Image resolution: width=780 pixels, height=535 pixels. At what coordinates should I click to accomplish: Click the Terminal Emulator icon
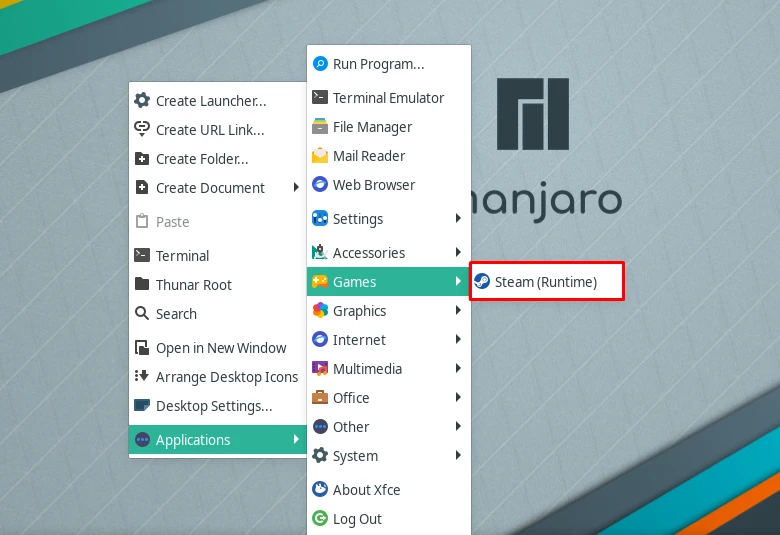[320, 97]
